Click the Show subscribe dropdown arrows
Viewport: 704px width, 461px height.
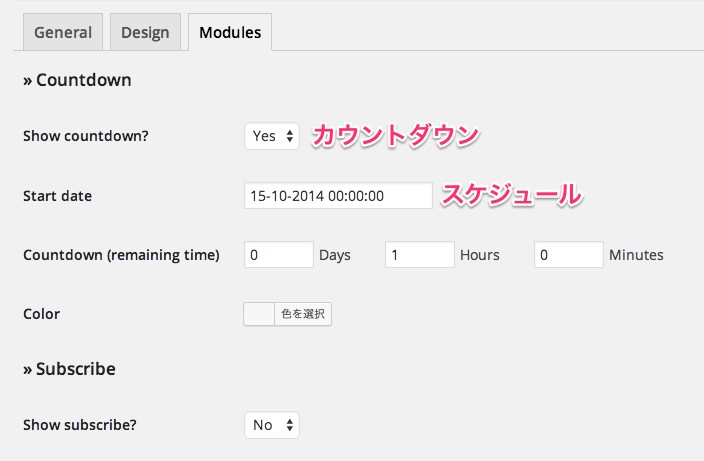[290, 425]
